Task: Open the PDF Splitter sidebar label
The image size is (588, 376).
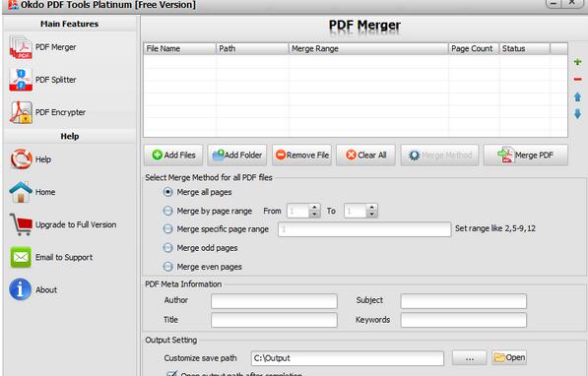Action: click(x=55, y=80)
